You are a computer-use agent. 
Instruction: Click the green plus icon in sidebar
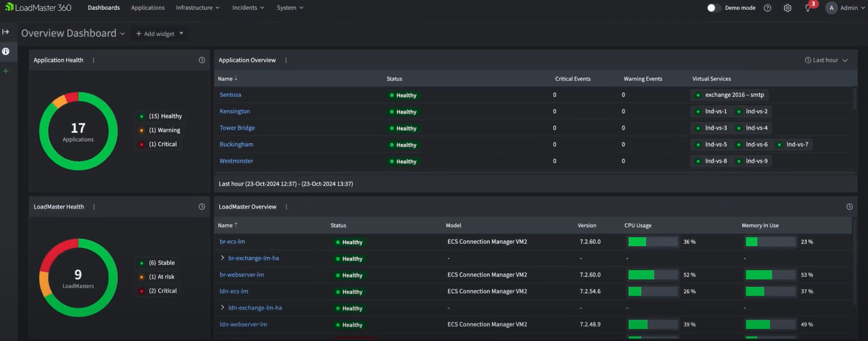[6, 71]
